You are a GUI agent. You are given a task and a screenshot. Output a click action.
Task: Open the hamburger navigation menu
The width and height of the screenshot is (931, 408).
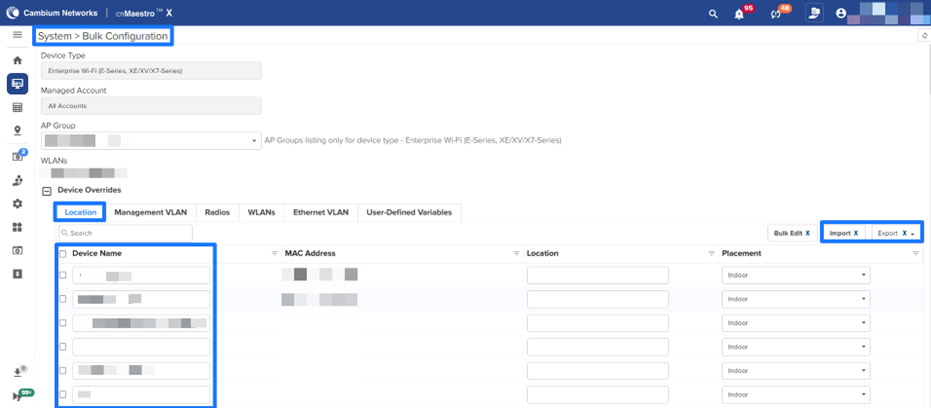pyautogui.click(x=17, y=35)
